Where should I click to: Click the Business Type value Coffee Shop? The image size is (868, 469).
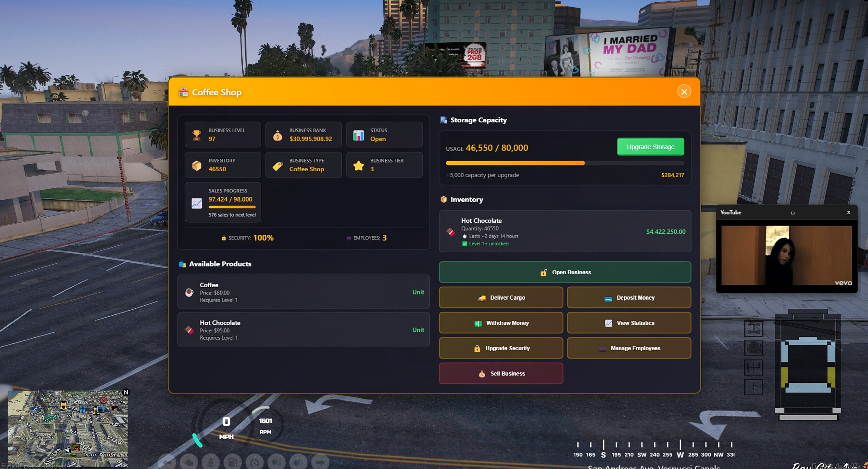(x=307, y=169)
